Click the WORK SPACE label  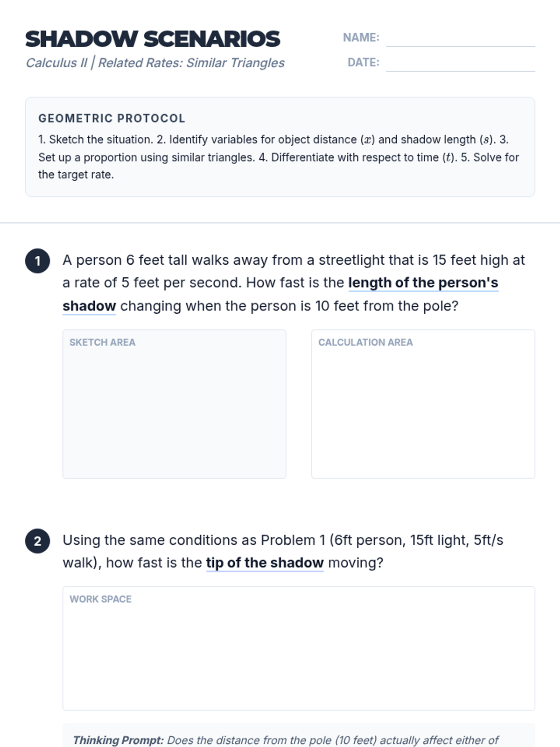click(x=100, y=599)
